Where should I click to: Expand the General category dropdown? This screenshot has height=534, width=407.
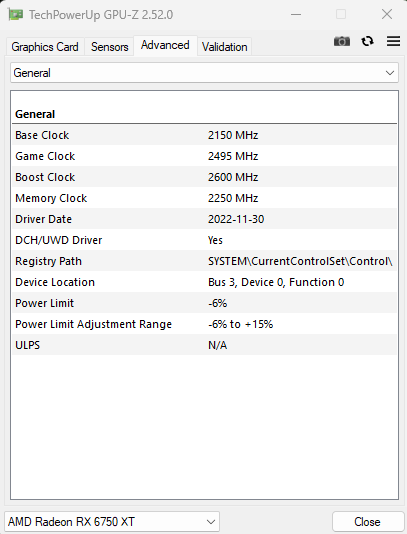204,73
